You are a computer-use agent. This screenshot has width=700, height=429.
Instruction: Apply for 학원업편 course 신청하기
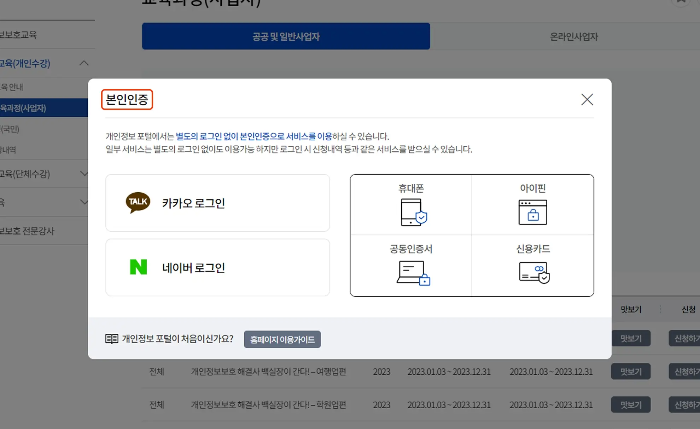685,404
